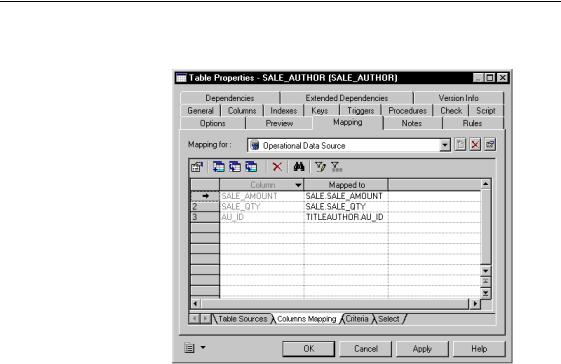Open the Check tab
The width and height of the screenshot is (561, 364).
[451, 111]
